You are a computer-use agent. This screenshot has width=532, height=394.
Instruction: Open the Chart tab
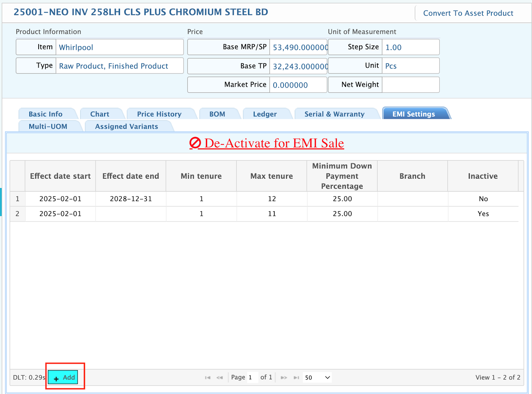click(99, 114)
